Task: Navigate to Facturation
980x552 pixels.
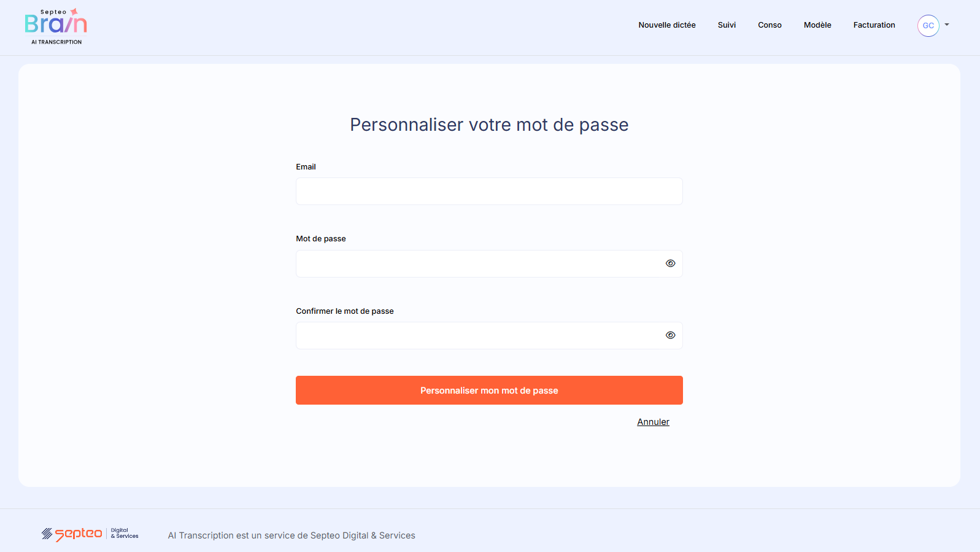Action: coord(874,25)
